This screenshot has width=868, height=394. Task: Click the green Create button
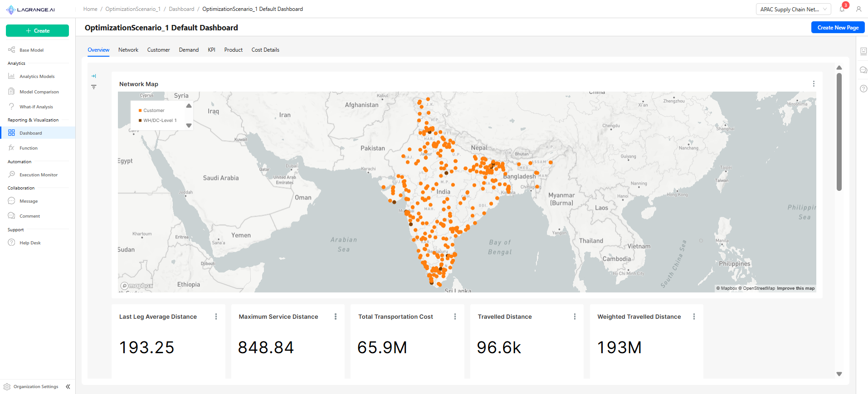tap(37, 31)
